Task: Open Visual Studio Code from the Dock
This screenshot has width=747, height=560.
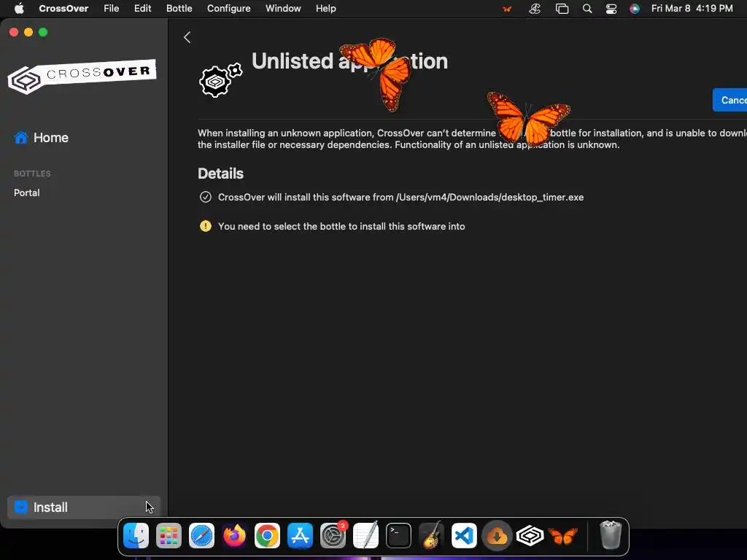Action: (x=464, y=535)
